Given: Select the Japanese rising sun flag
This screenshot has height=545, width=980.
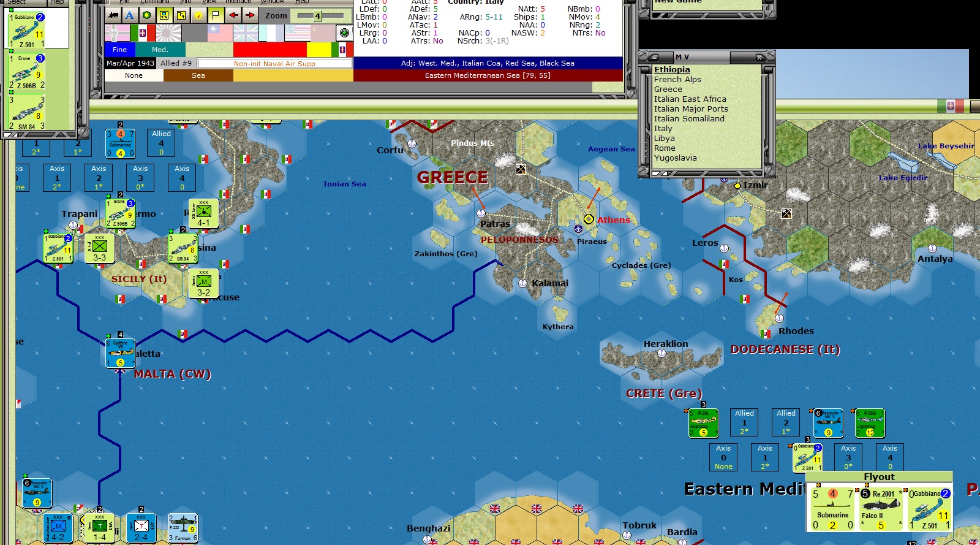Looking at the screenshot, I should pyautogui.click(x=168, y=32).
